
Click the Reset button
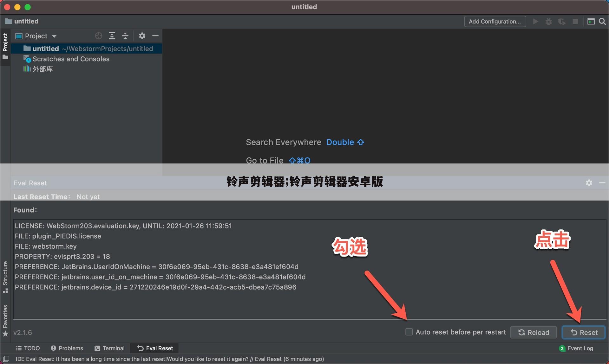point(584,332)
